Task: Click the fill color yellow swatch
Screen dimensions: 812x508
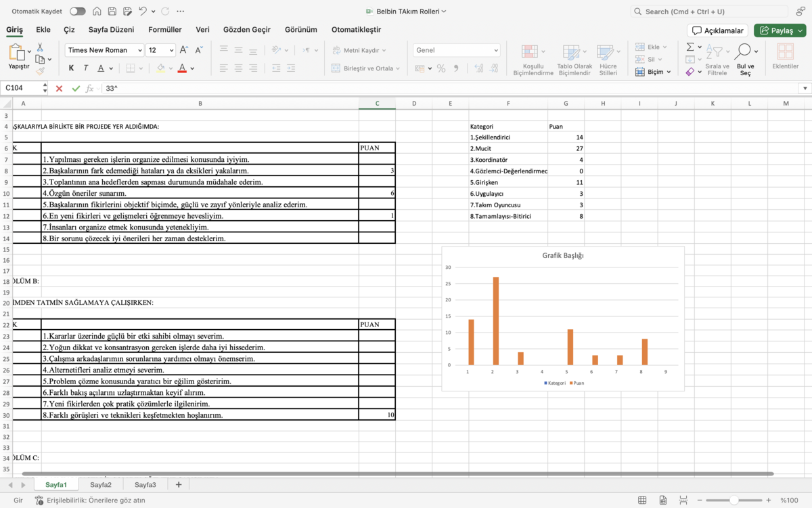Action: [x=160, y=68]
